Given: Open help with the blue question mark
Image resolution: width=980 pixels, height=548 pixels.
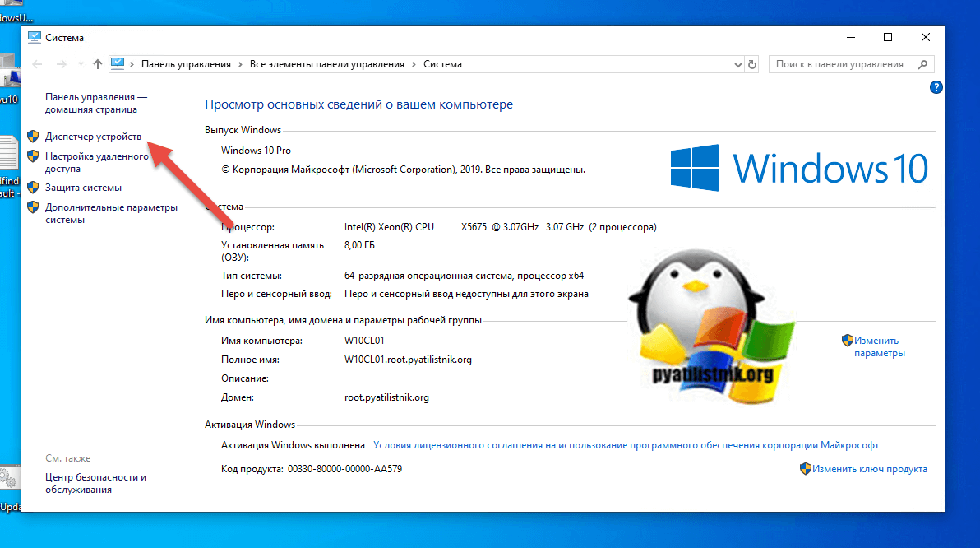Looking at the screenshot, I should pos(936,86).
